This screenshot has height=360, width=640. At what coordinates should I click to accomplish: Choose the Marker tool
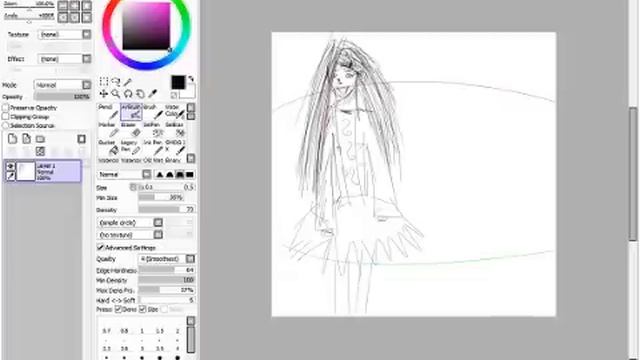(108, 130)
